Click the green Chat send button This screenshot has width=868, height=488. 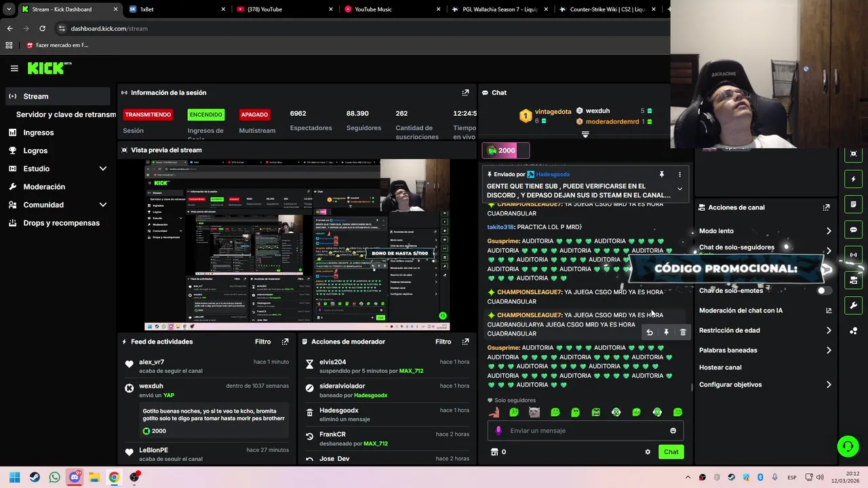click(x=671, y=452)
